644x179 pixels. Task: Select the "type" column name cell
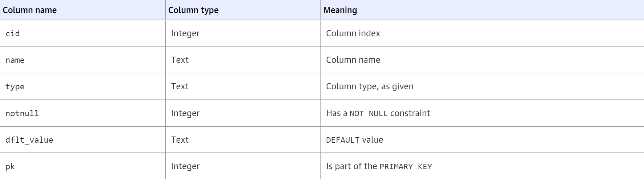pyautogui.click(x=82, y=86)
